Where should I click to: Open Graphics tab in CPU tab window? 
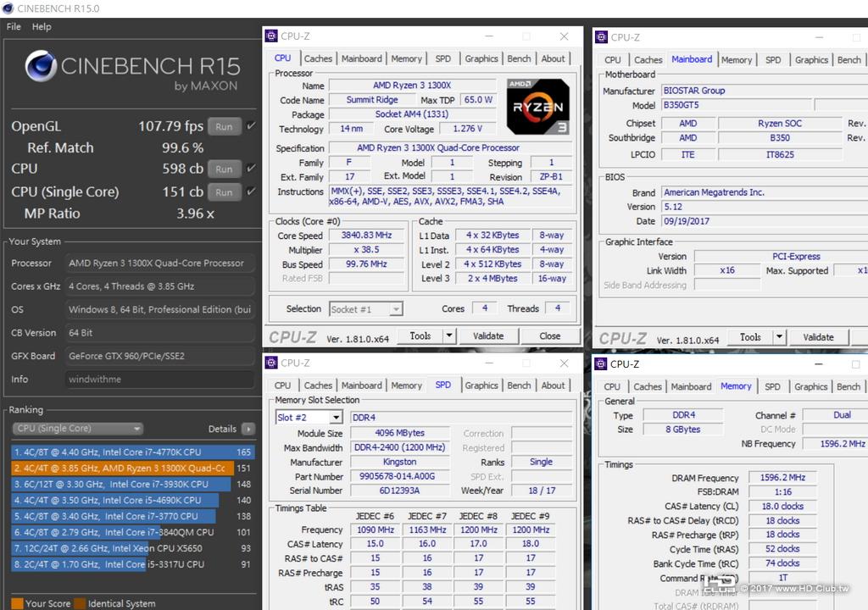[481, 58]
